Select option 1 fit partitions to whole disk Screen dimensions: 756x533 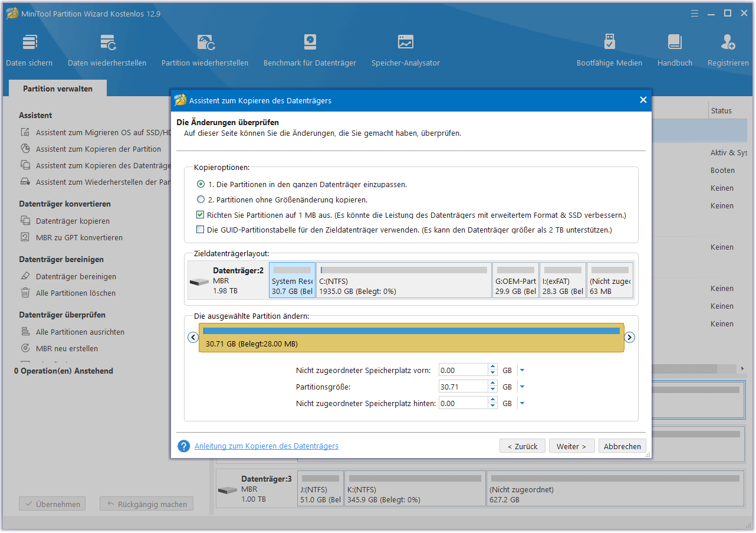[x=200, y=185]
